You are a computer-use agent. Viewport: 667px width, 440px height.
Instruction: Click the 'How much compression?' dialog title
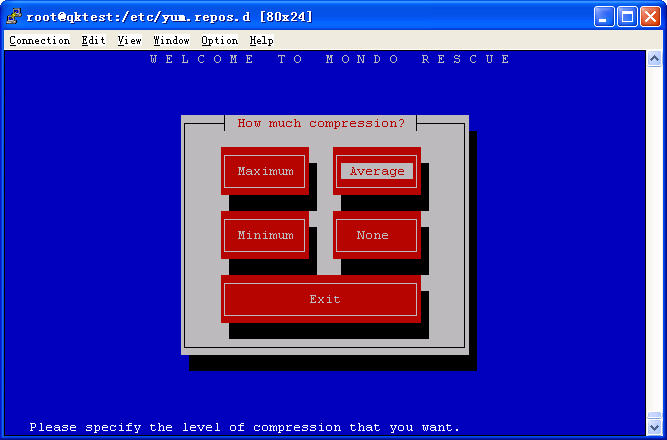pos(321,123)
